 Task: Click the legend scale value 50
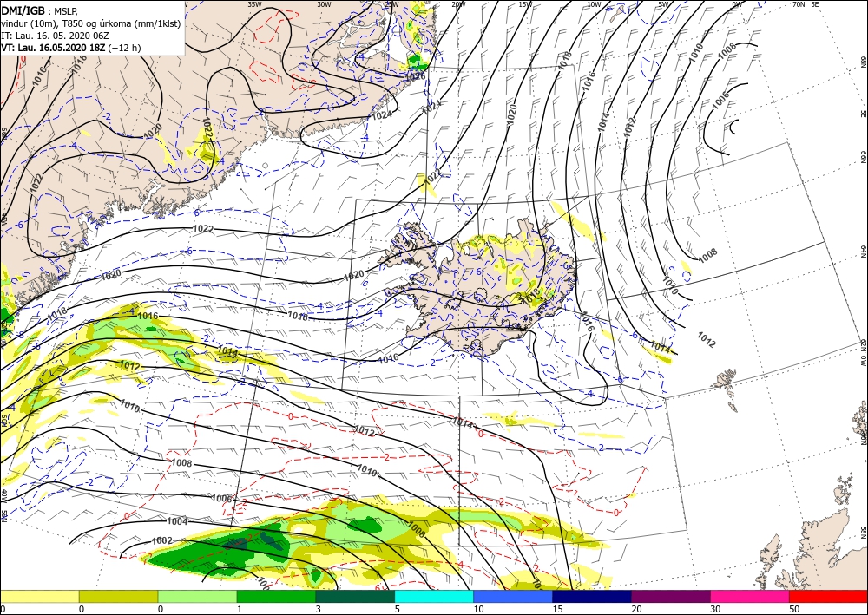pos(794,609)
